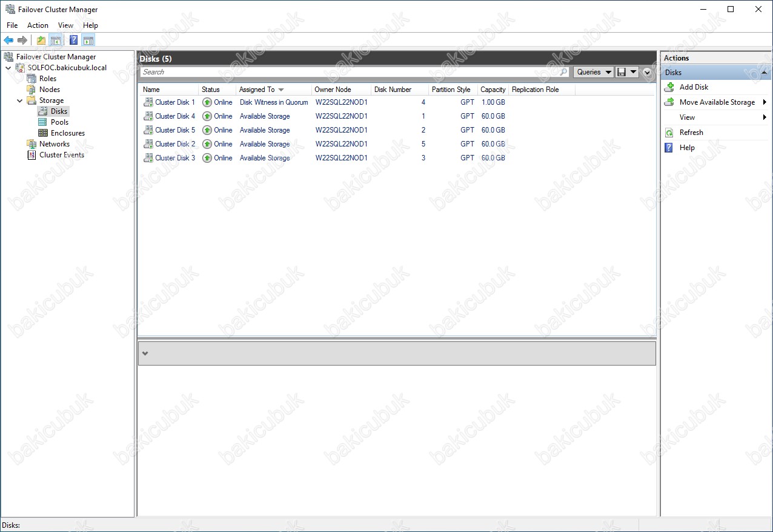Screen dimensions: 773x532
Task: Click the Add Disk icon in Actions
Action: (669, 87)
